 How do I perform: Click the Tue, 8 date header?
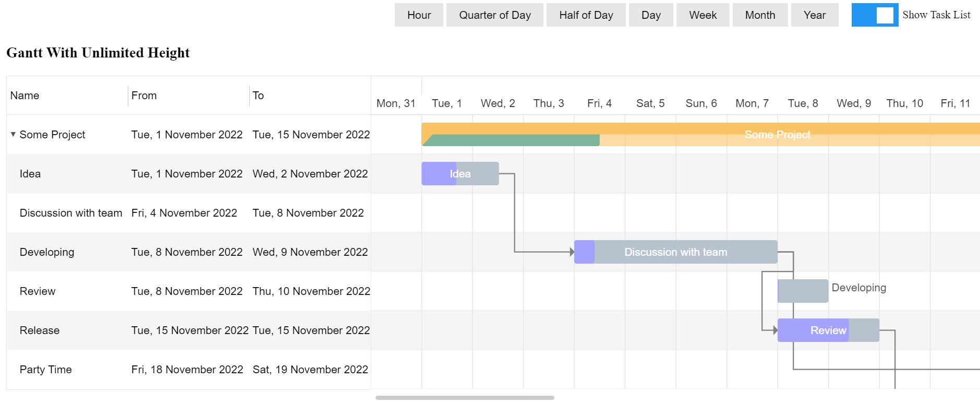click(x=802, y=103)
